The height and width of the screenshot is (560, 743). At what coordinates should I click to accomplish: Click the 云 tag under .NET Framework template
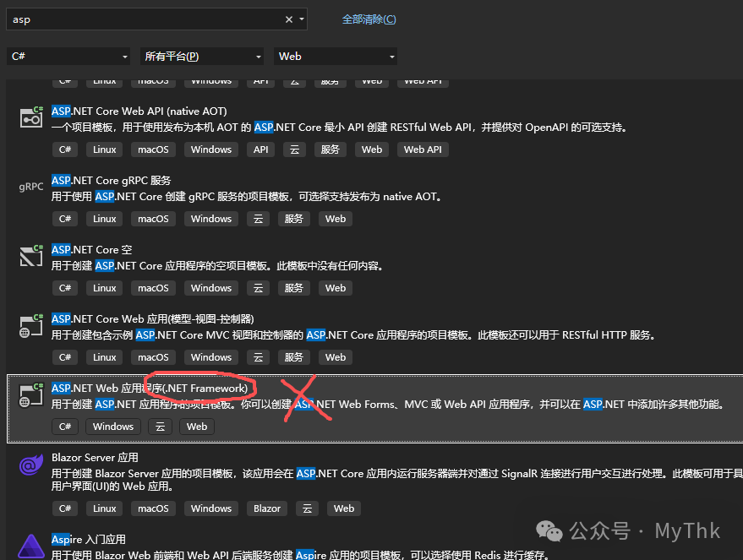pos(160,427)
